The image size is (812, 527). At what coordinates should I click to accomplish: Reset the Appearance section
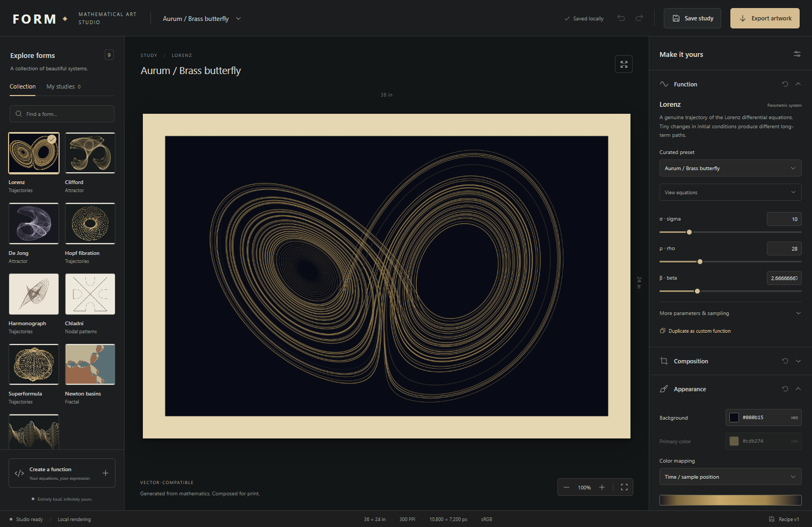(785, 389)
